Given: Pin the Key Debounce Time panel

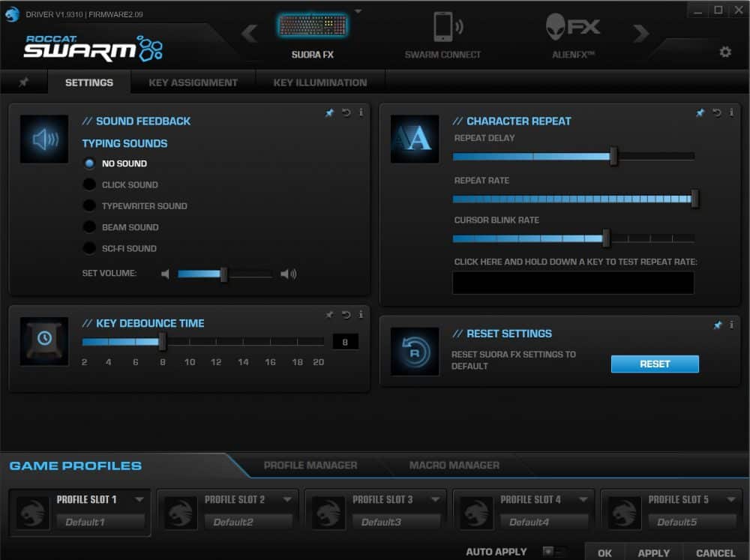Looking at the screenshot, I should (329, 315).
